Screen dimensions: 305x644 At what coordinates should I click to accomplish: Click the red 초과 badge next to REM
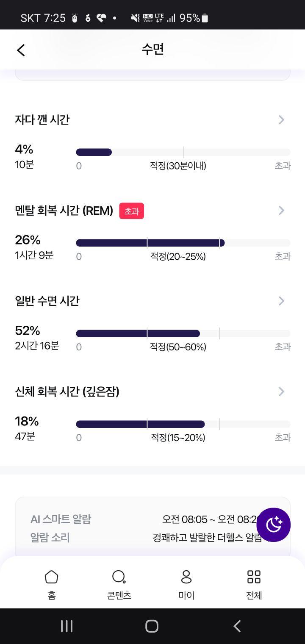click(132, 211)
